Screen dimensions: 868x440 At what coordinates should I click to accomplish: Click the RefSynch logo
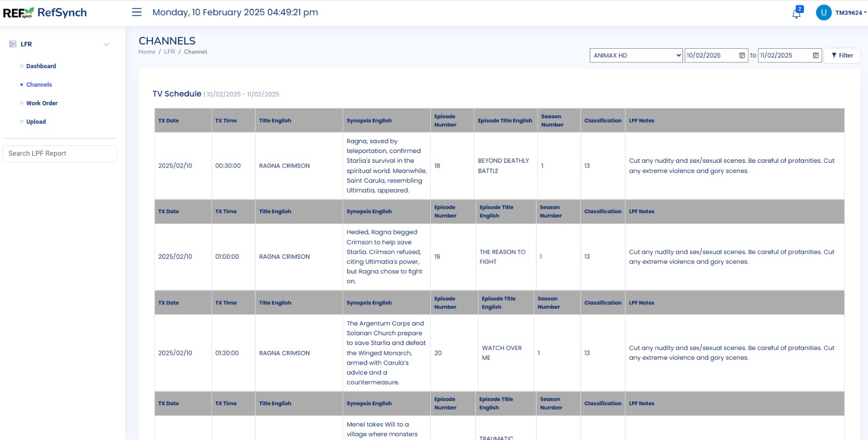(x=45, y=12)
